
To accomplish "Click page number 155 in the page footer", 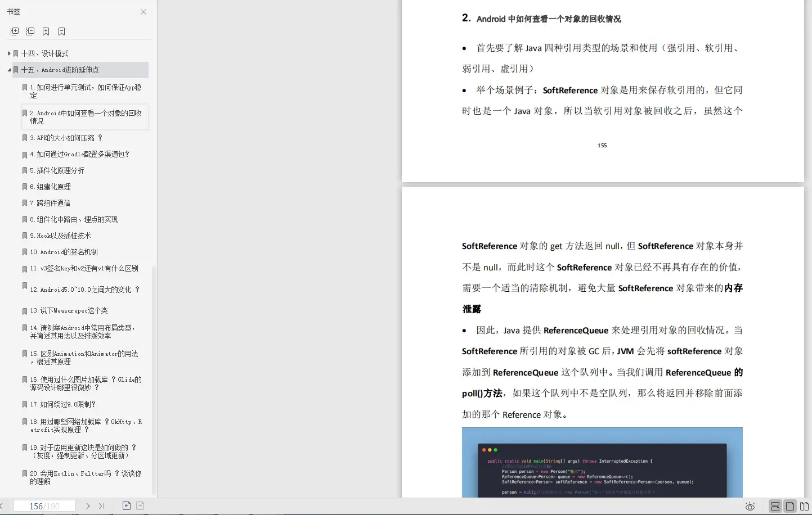I will click(x=602, y=146).
